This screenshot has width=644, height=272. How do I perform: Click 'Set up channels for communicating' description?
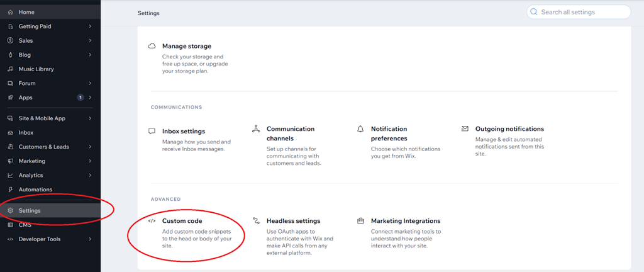tap(294, 156)
